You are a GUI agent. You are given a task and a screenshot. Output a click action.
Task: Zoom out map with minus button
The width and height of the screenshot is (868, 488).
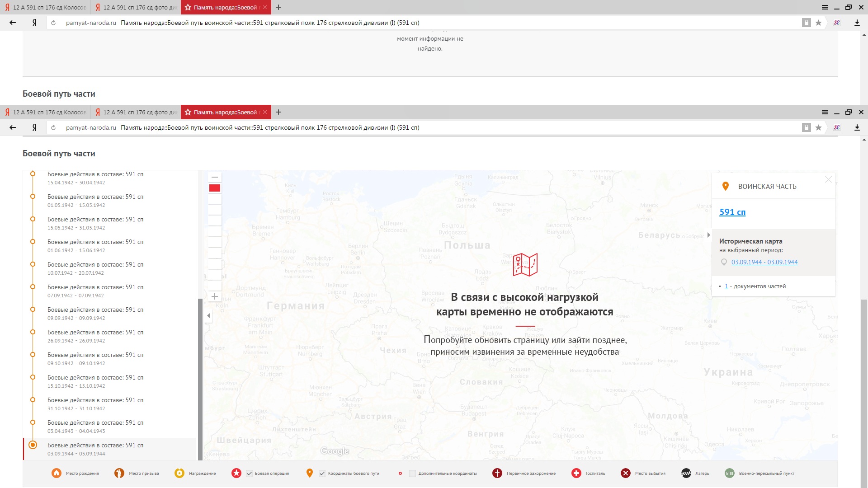(x=215, y=177)
